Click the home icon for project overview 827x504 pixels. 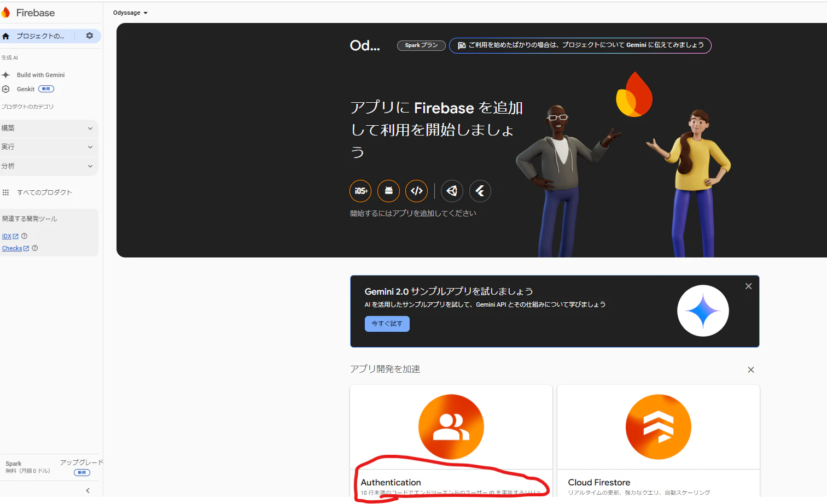6,36
